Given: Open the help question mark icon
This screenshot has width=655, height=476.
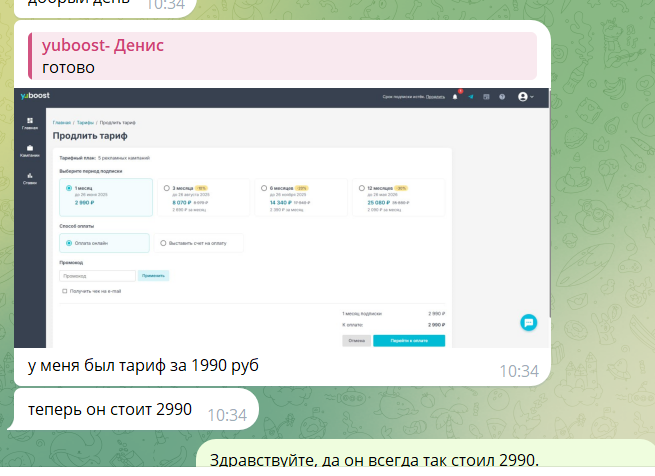Looking at the screenshot, I should point(501,97).
